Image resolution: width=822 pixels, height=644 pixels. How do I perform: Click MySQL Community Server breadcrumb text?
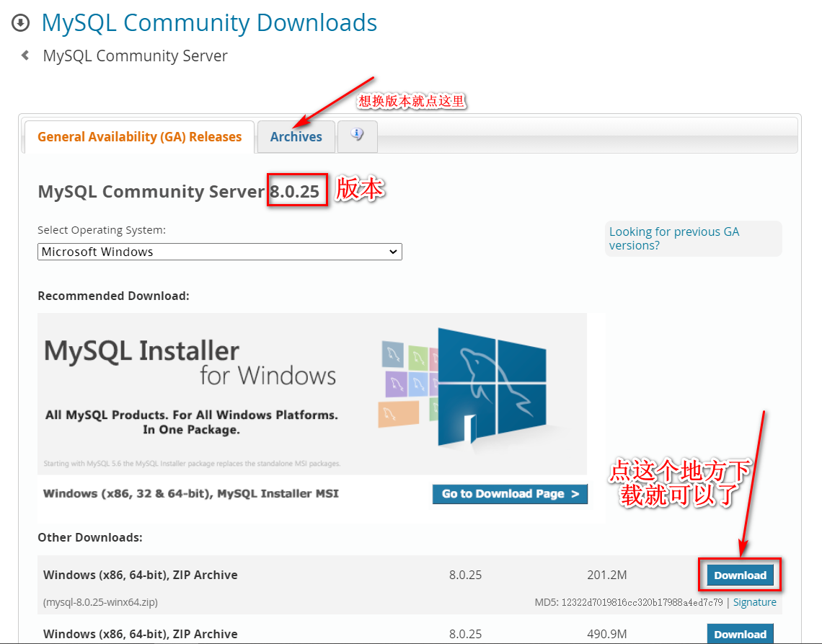[136, 56]
